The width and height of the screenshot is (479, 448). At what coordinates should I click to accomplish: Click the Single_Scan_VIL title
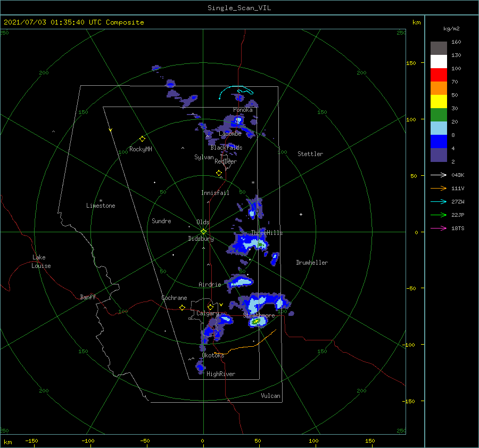click(x=239, y=8)
